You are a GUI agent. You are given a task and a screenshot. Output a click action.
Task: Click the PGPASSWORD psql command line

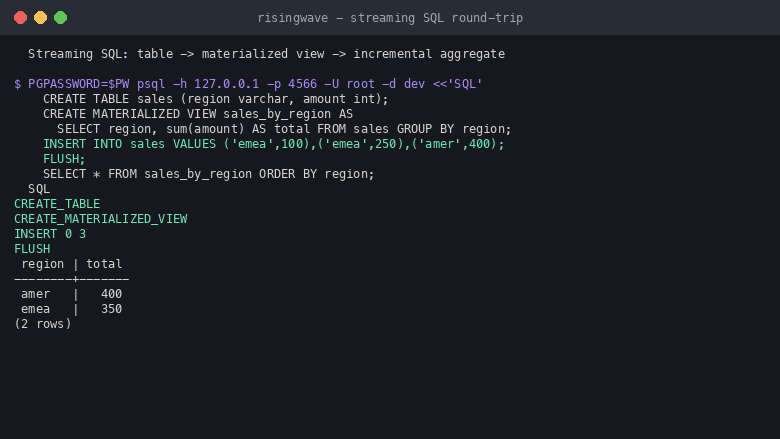coord(248,84)
